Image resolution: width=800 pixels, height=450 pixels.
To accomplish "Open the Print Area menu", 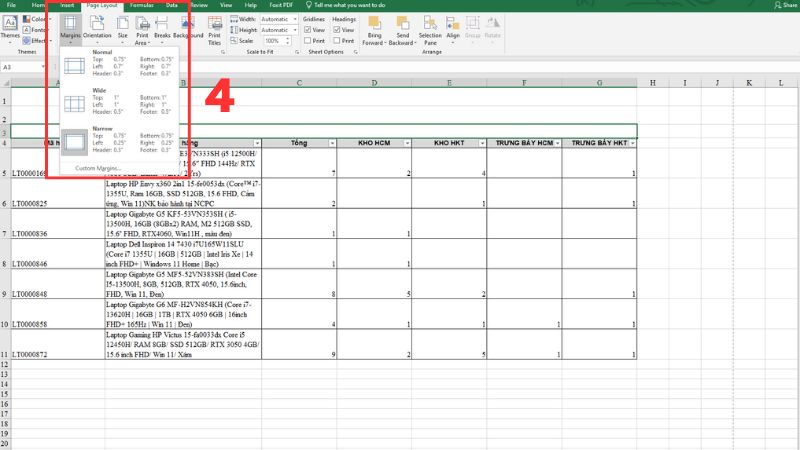I will 142,30.
